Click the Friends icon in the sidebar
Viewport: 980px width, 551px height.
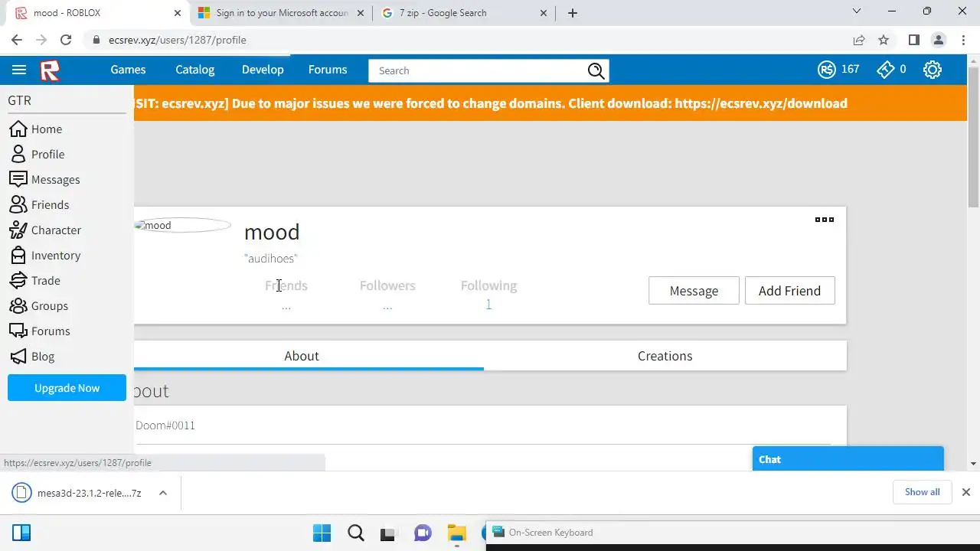[x=18, y=204]
